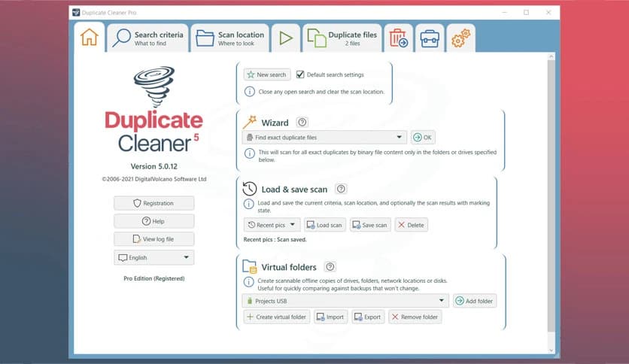Maximize the Duplicate Cleaner window

coord(527,13)
